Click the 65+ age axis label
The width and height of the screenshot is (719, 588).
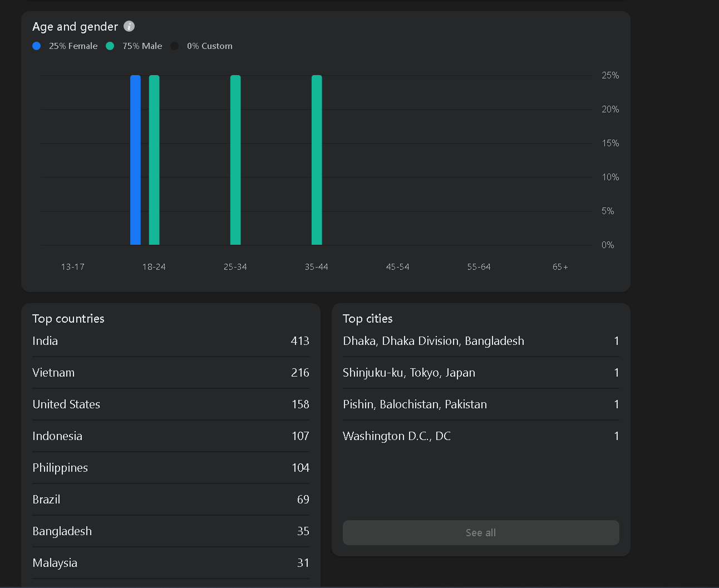coord(560,267)
